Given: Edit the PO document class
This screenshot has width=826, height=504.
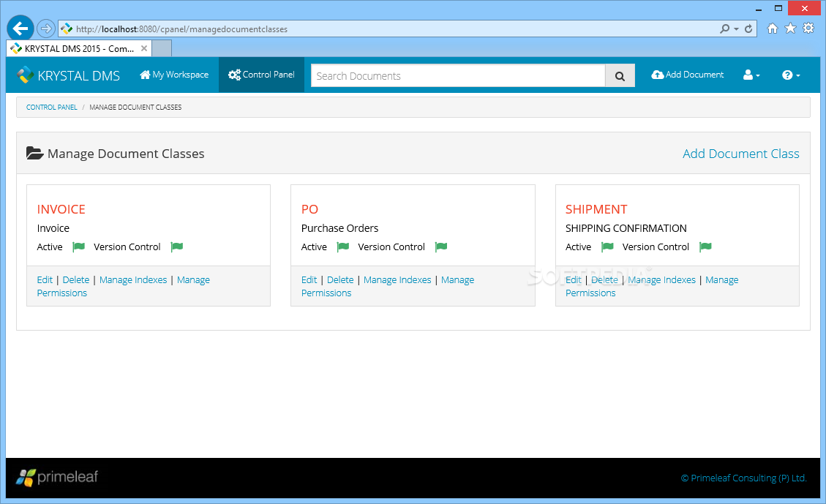Looking at the screenshot, I should (309, 279).
